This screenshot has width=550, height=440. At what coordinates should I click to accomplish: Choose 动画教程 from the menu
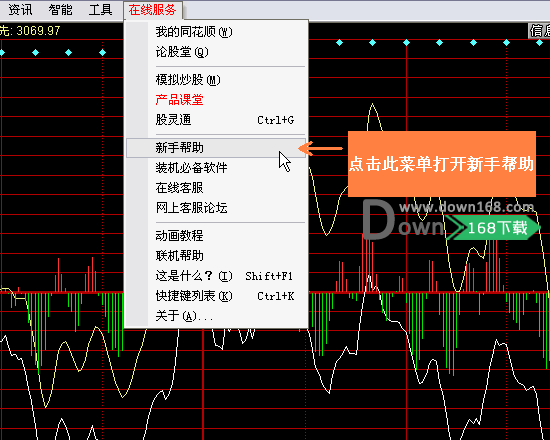216,235
